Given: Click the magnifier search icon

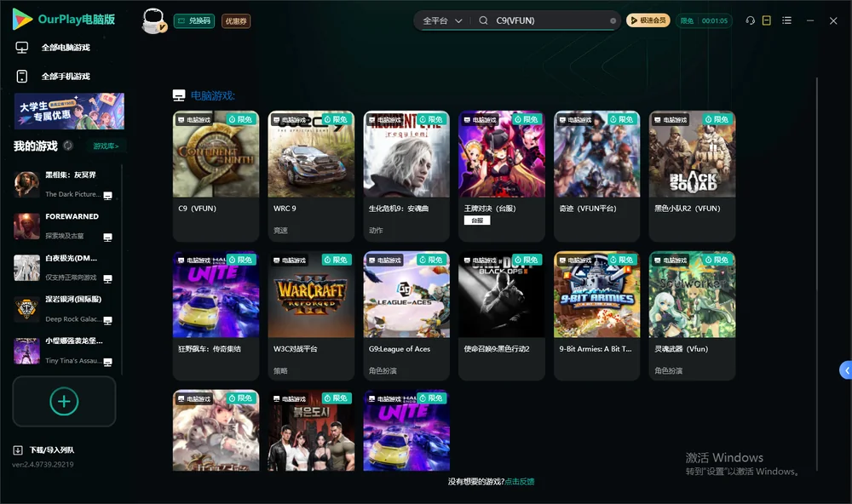Looking at the screenshot, I should pyautogui.click(x=483, y=20).
